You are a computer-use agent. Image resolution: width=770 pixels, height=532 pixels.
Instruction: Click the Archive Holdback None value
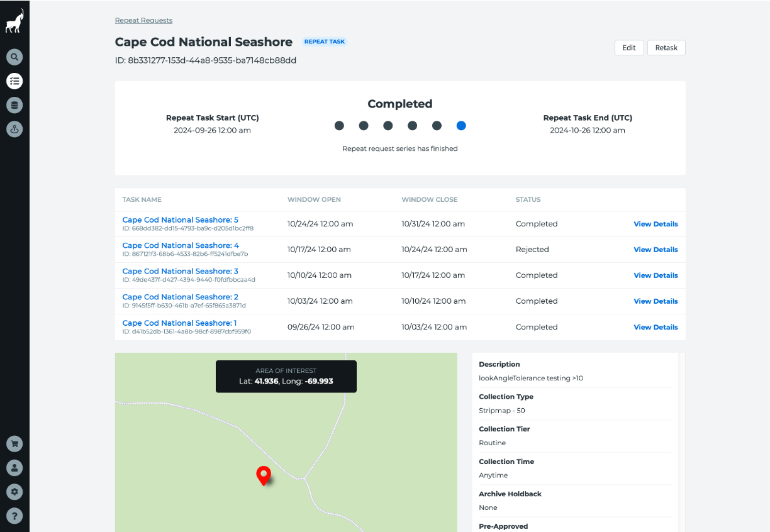tap(488, 507)
